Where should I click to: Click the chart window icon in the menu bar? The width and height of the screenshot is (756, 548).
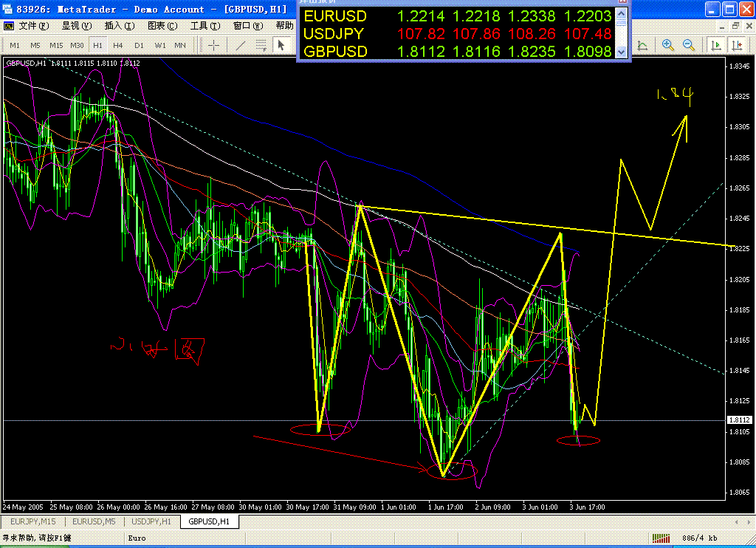point(8,26)
